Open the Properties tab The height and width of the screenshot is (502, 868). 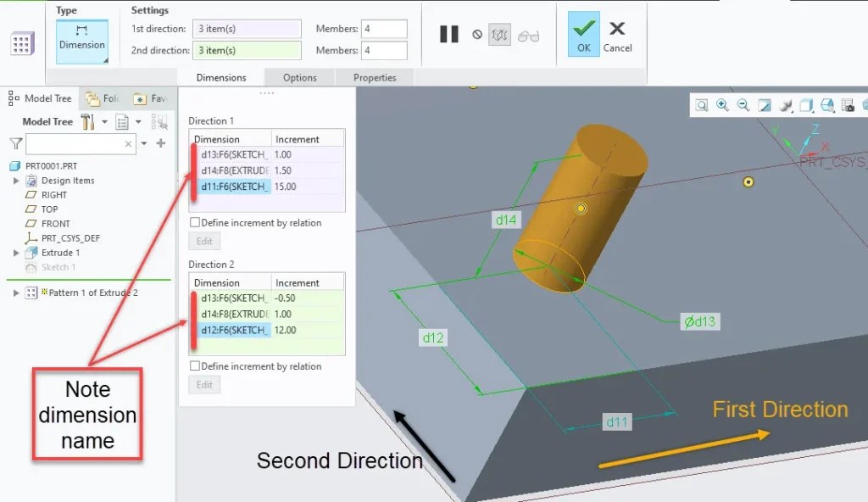pyautogui.click(x=376, y=76)
